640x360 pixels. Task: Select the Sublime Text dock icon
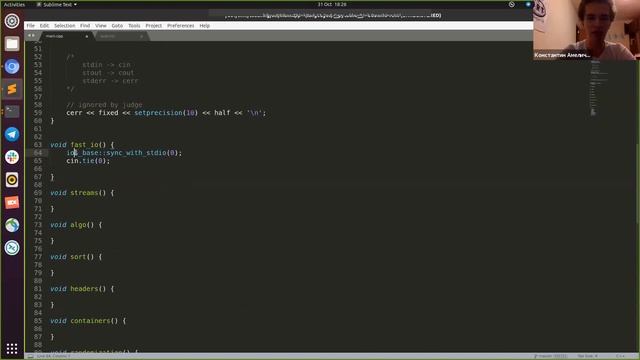[12, 89]
